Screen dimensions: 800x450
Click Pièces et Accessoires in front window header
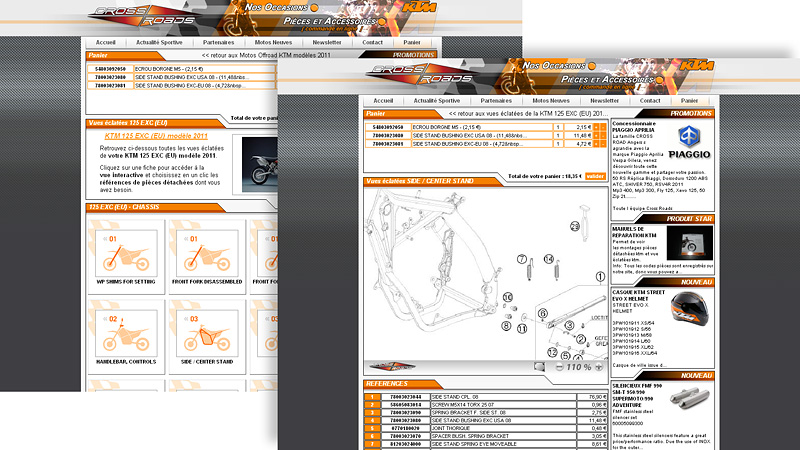[612, 79]
